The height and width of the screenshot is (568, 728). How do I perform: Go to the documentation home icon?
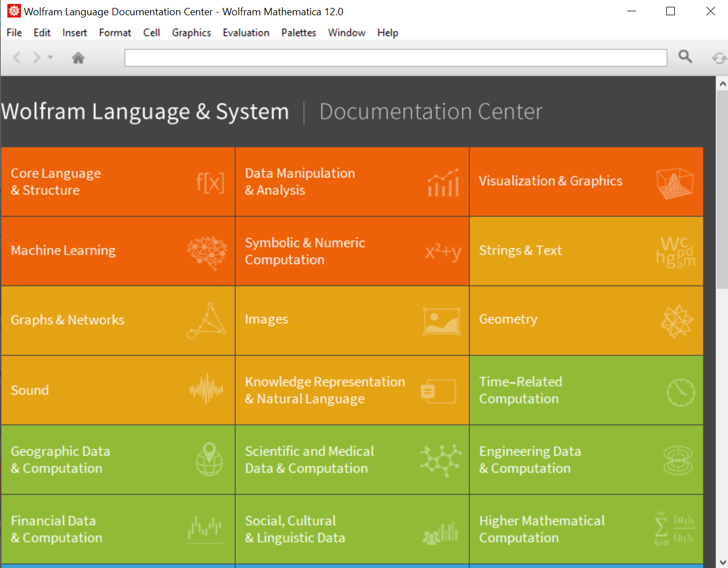coord(79,58)
